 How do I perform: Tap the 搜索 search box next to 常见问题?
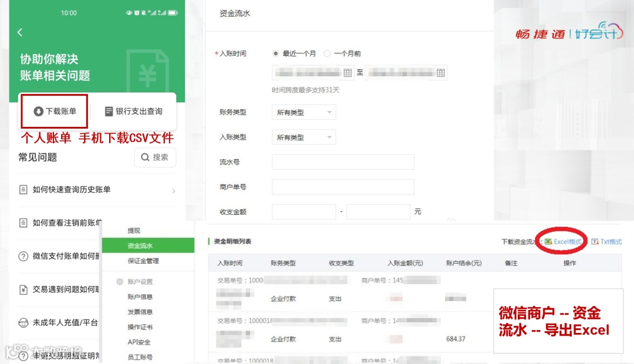155,157
